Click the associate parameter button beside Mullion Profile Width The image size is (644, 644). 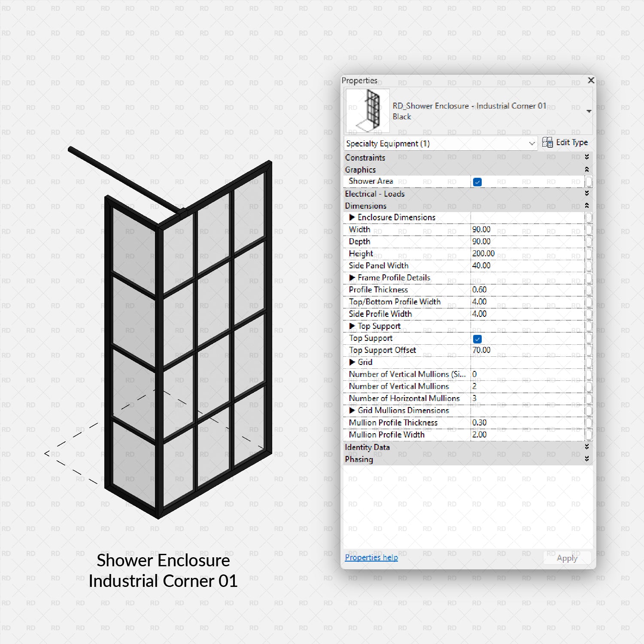[x=589, y=434]
